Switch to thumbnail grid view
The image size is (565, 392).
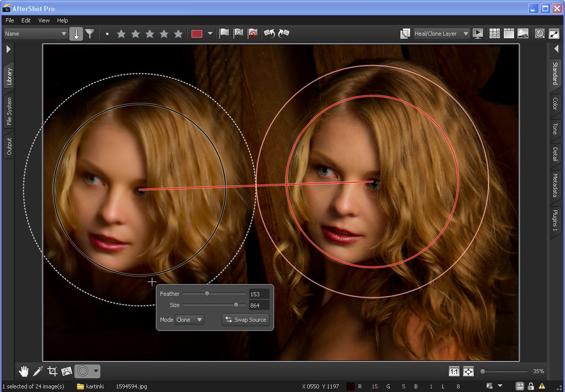[x=494, y=34]
